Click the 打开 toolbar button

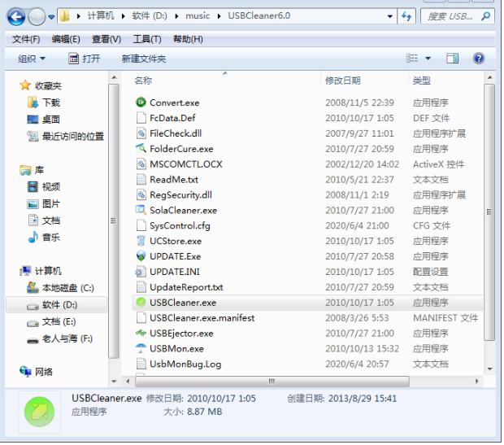(84, 59)
